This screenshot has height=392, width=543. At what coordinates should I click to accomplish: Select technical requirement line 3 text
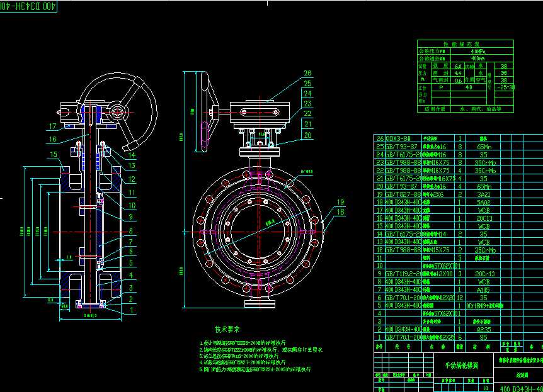239,356
